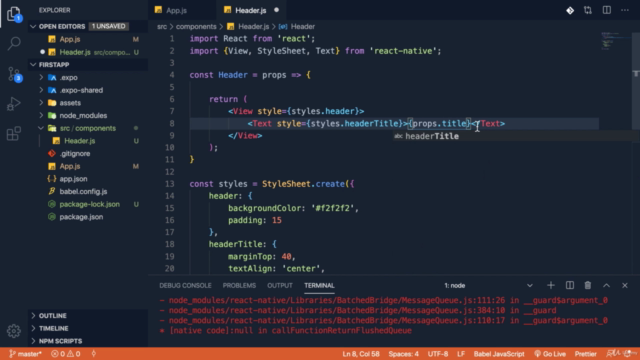The width and height of the screenshot is (640, 360).
Task: Open the Manage settings gear
Action: click(14, 331)
